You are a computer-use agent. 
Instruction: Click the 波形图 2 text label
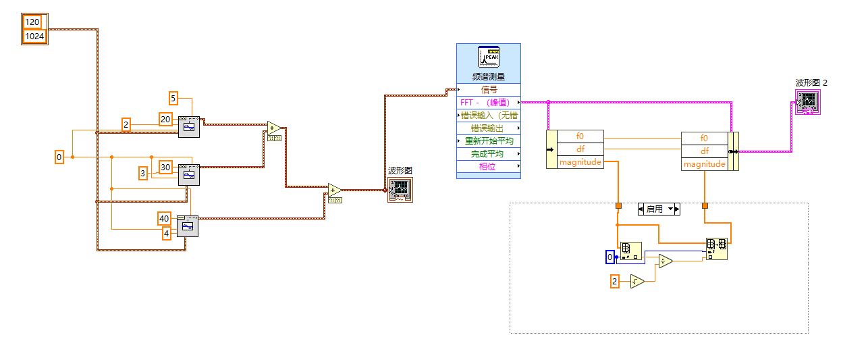point(811,83)
